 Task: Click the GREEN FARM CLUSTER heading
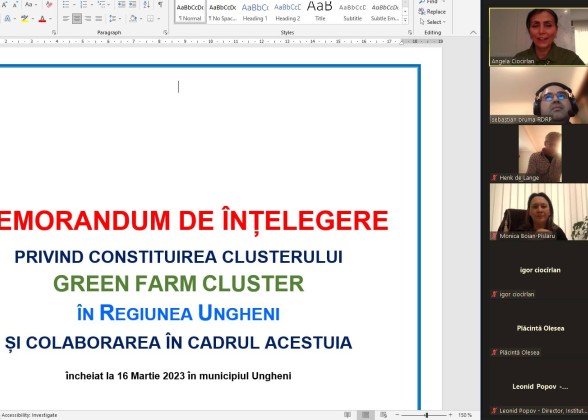coord(178,284)
